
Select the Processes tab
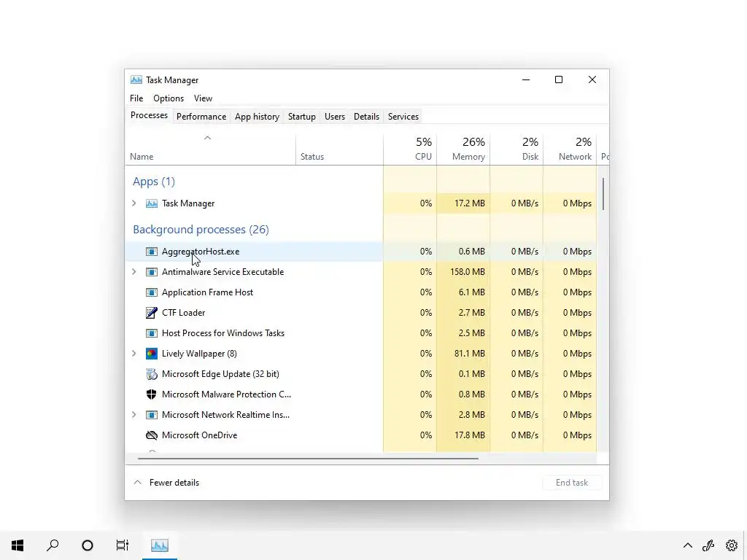tap(149, 116)
